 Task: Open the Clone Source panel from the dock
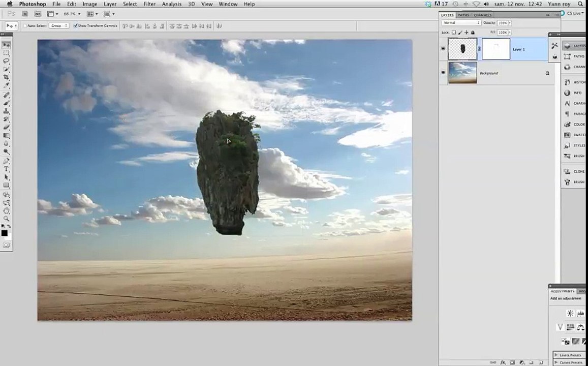pyautogui.click(x=574, y=171)
